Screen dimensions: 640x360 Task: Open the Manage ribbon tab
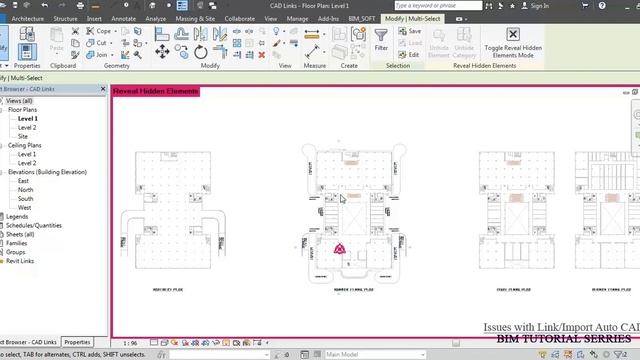pos(297,19)
